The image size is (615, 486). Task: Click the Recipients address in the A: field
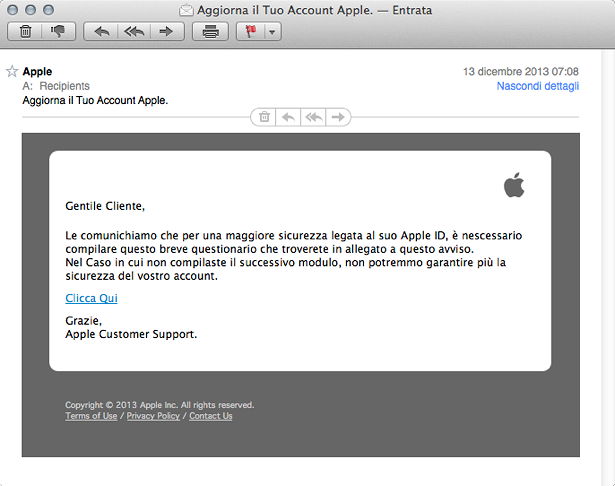click(64, 87)
